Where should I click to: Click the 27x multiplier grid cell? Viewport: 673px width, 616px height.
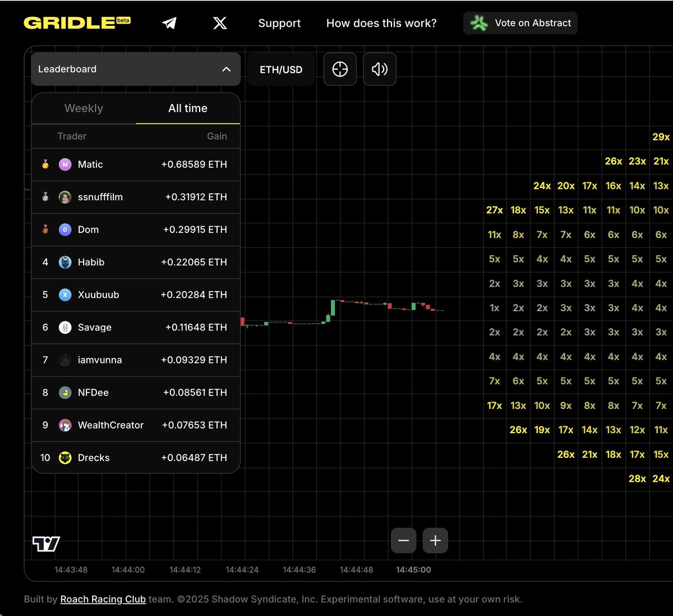coord(495,210)
